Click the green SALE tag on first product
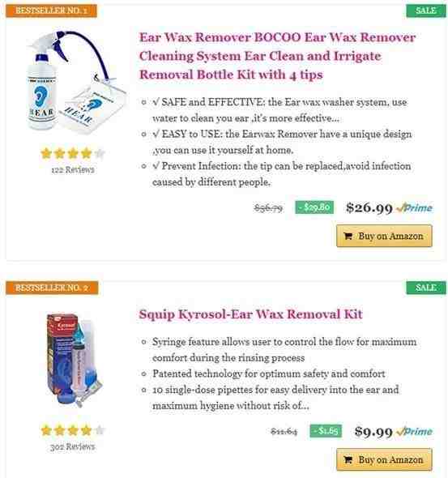The image size is (448, 478). pos(426,11)
